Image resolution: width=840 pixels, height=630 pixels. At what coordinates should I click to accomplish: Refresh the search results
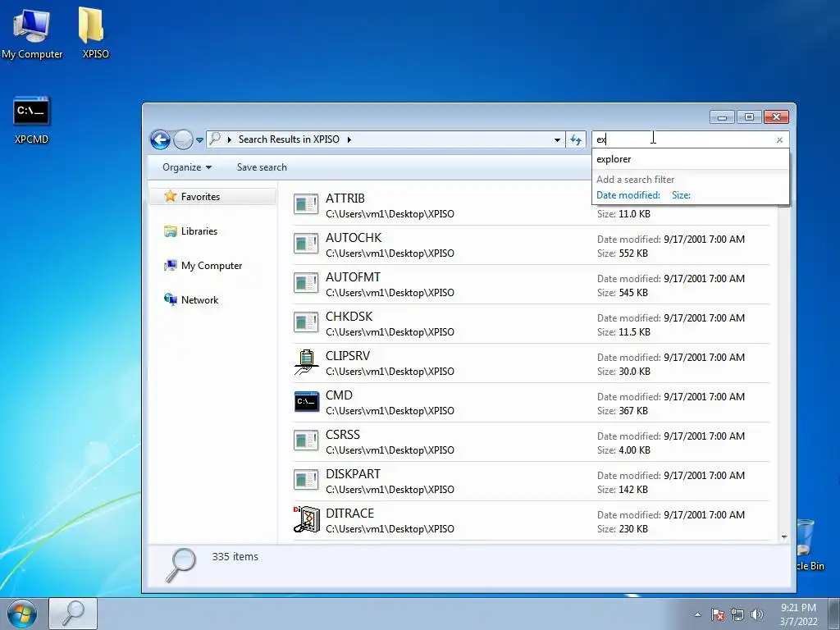(x=576, y=139)
